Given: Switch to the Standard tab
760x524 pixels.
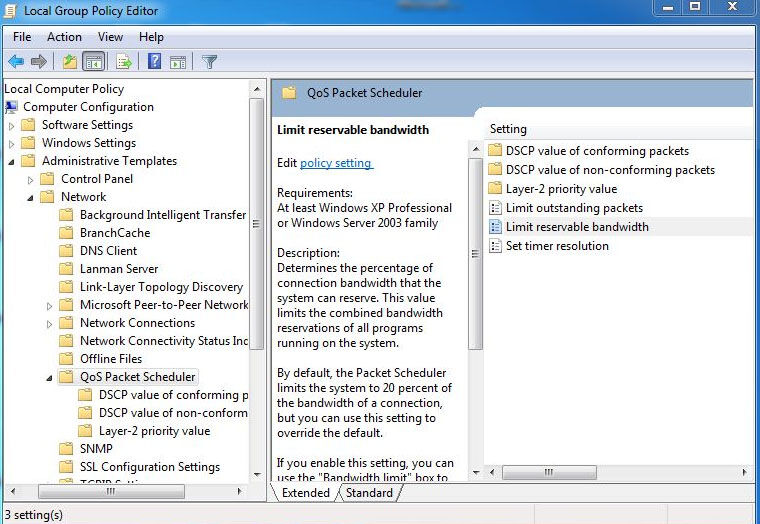Looking at the screenshot, I should pos(369,493).
